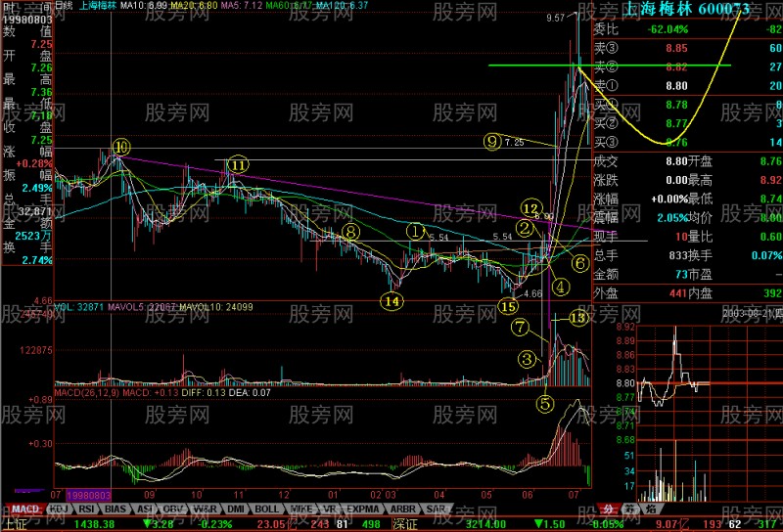This screenshot has height=532, width=783.
Task: Click the DEA: 0.07 label
Action: coord(250,393)
